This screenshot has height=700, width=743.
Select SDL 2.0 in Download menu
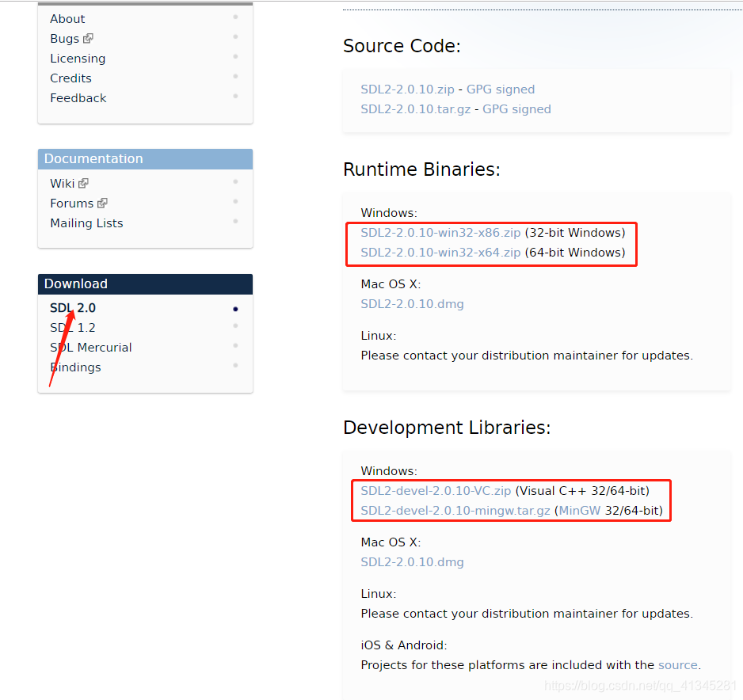point(73,308)
